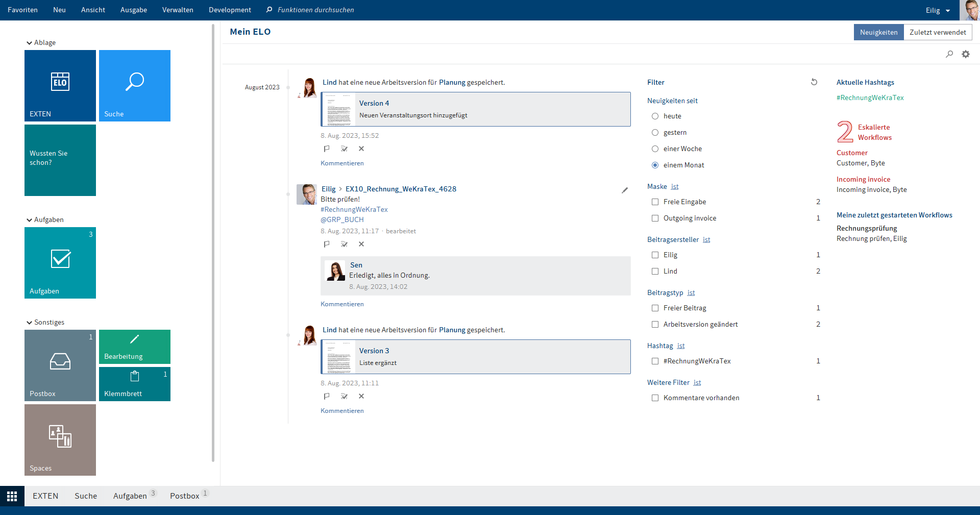This screenshot has width=980, height=515.
Task: Collapse the Sonstiges section
Action: pos(30,323)
